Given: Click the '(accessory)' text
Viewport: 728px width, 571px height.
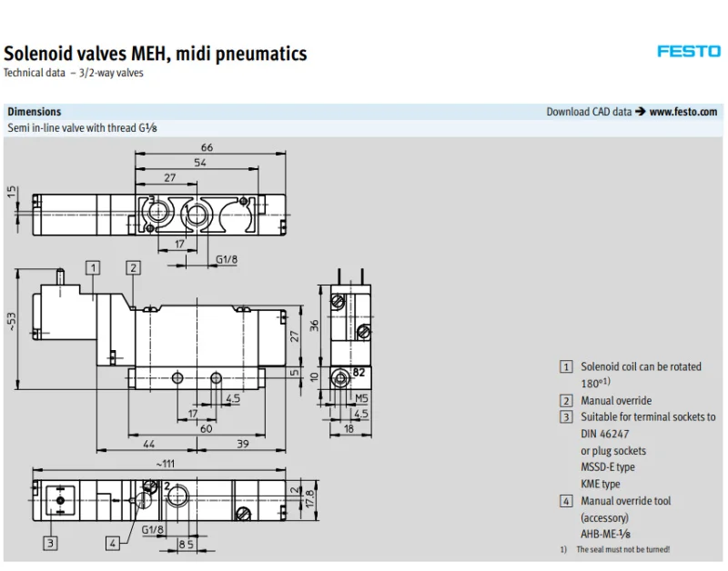Looking at the screenshot, I should coord(604,517).
